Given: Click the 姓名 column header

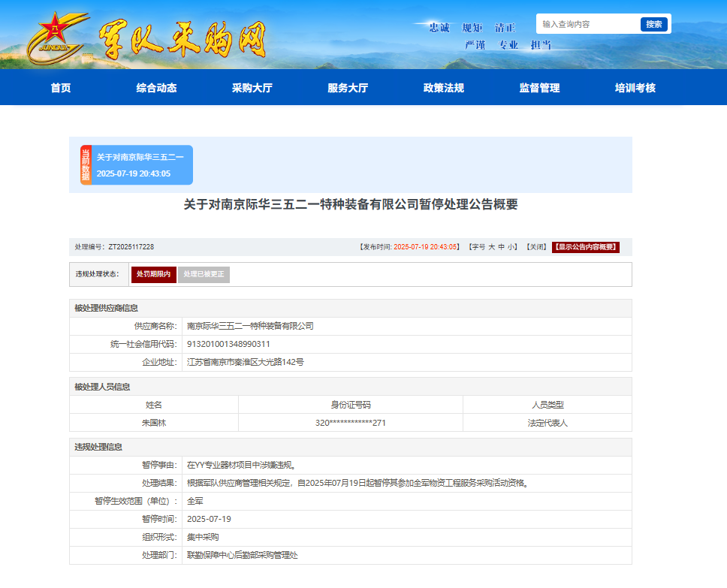Looking at the screenshot, I should pyautogui.click(x=154, y=405).
